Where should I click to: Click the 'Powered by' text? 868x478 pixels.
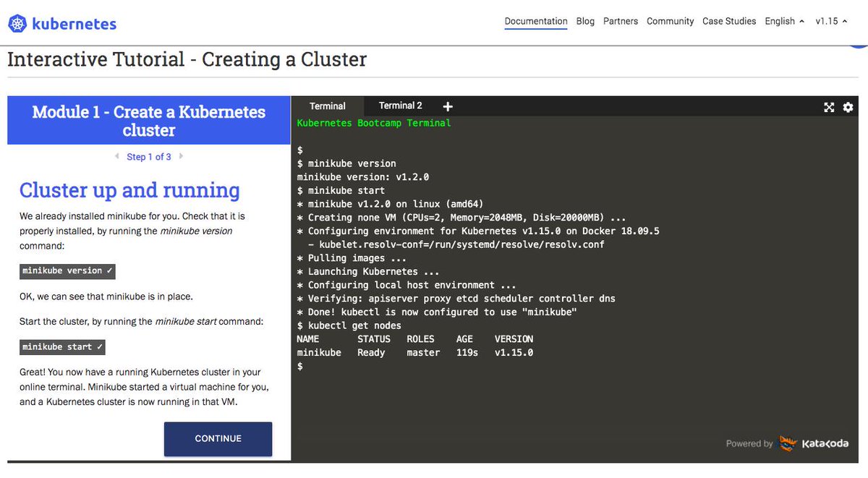click(x=749, y=444)
